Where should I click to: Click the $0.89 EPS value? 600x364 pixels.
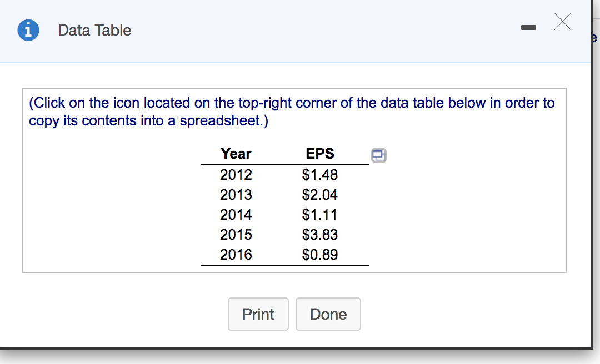[x=320, y=255]
